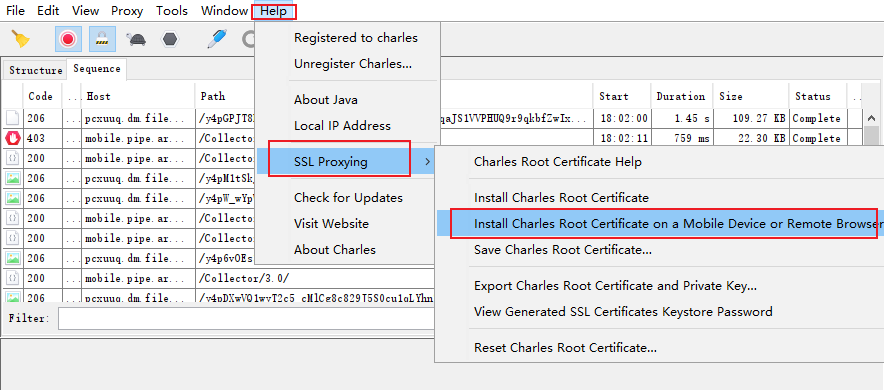Click the Filter text field

click(x=246, y=318)
